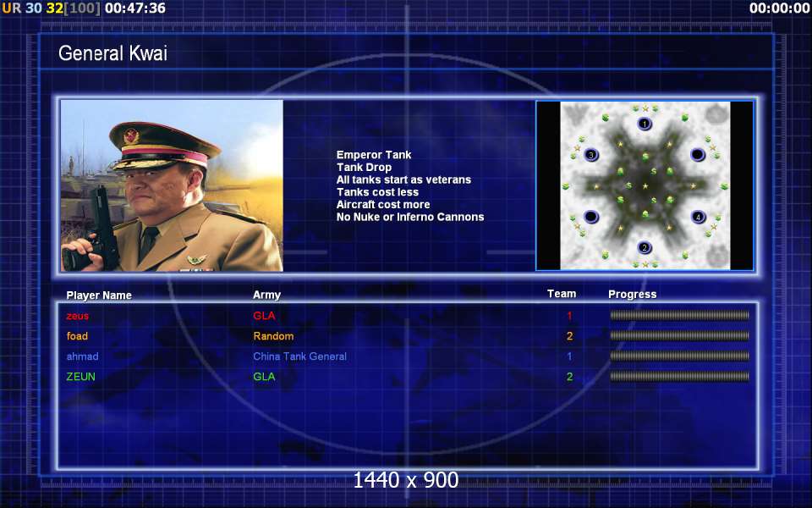Click the 'Army' column header
The width and height of the screenshot is (812, 508).
pyautogui.click(x=266, y=295)
